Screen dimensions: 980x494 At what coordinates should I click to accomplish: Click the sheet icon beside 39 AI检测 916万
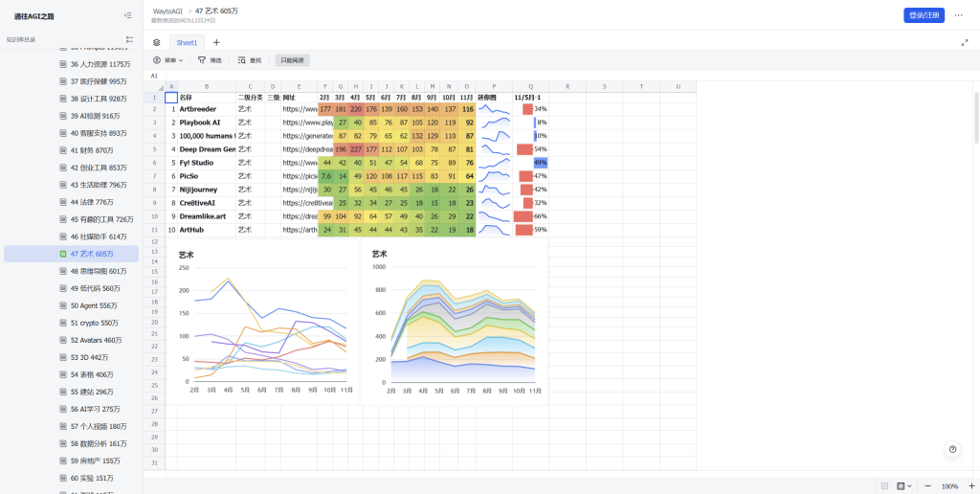click(x=62, y=116)
